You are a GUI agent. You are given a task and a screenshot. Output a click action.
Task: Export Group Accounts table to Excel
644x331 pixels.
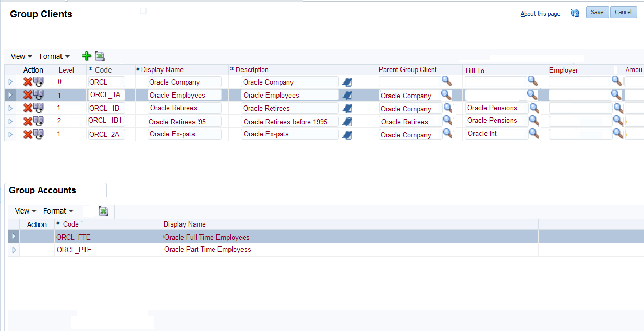pos(103,211)
